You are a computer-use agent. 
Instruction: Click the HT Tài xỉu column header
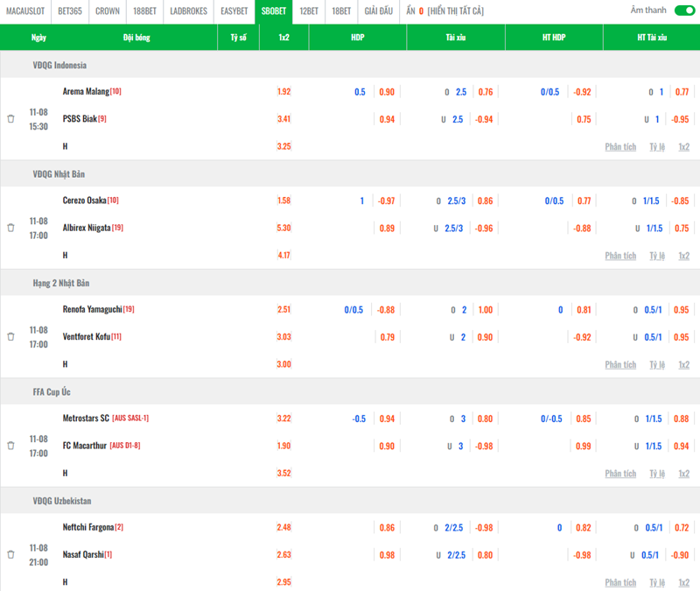coord(652,38)
